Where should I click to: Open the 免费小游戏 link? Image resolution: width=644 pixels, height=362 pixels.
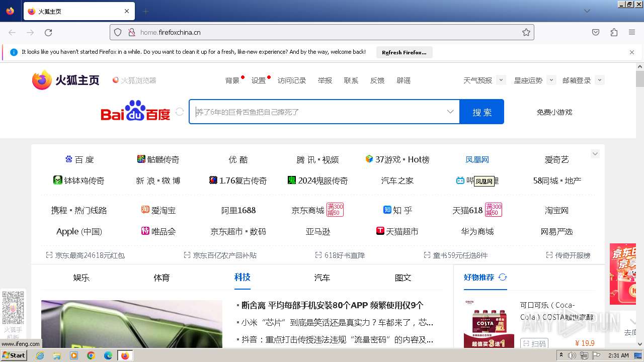coord(554,112)
